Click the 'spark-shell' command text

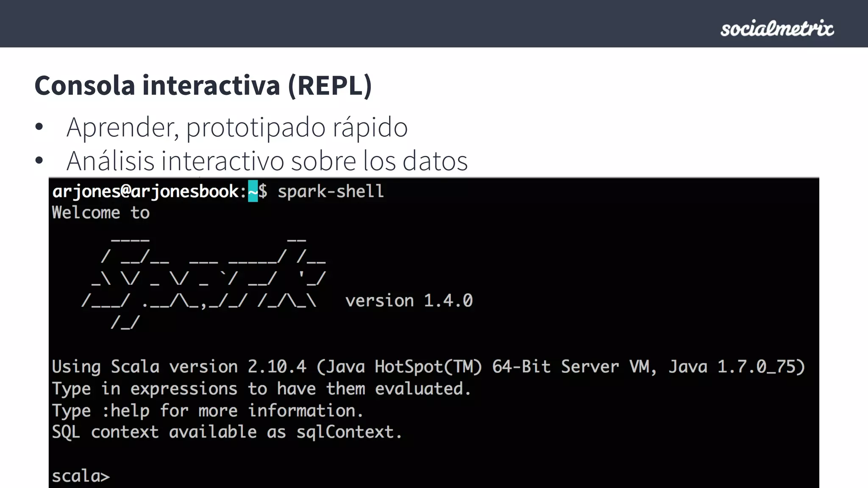(x=331, y=191)
